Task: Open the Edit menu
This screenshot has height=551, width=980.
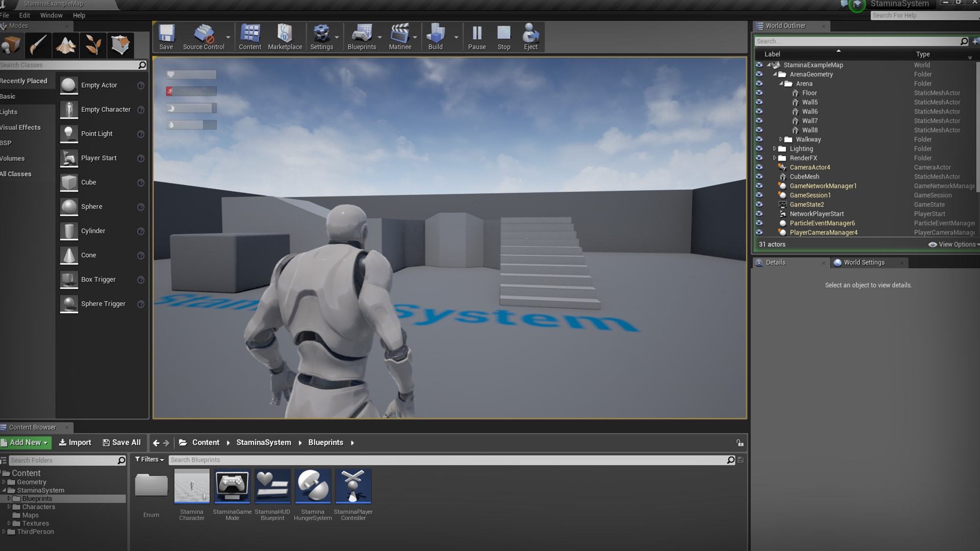Action: (x=24, y=15)
